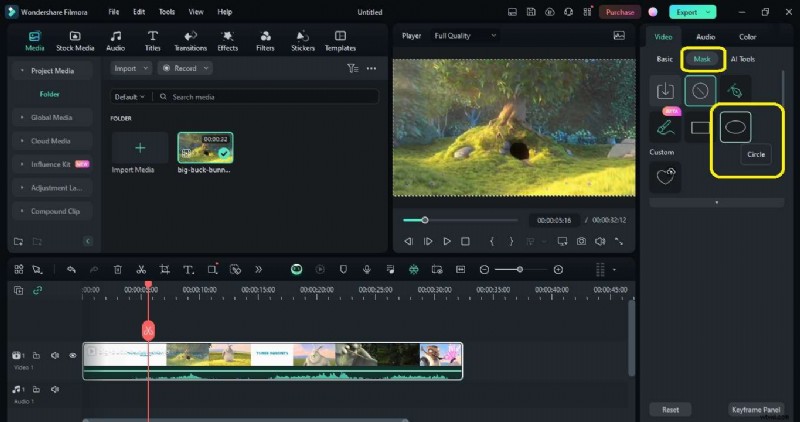Click the Split scissors tool in timeline
800x422 pixels.
141,270
